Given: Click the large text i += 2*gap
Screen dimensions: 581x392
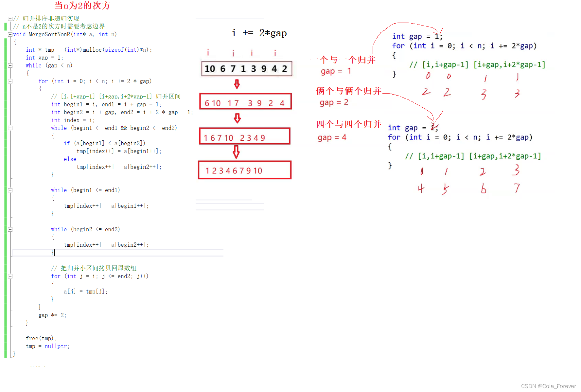Looking at the screenshot, I should (259, 33).
